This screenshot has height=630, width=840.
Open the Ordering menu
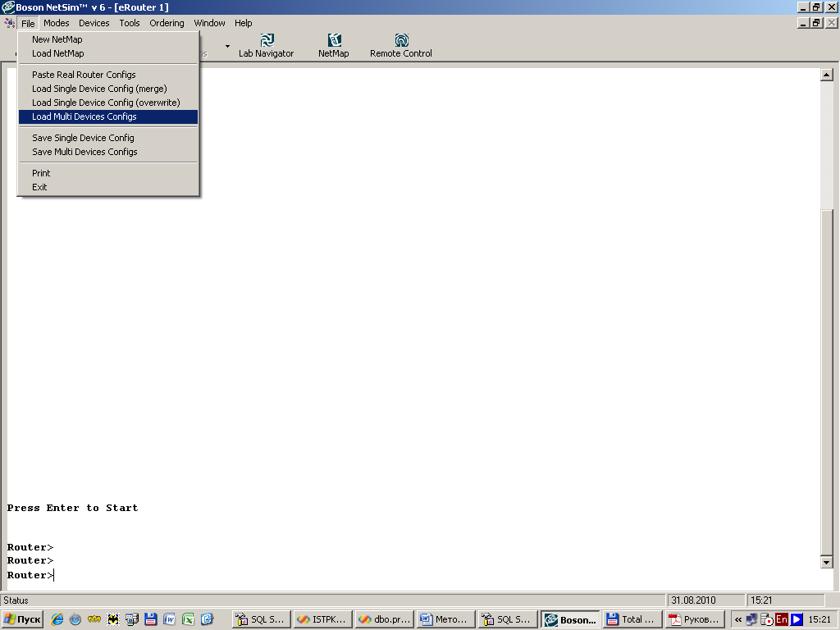[x=167, y=23]
